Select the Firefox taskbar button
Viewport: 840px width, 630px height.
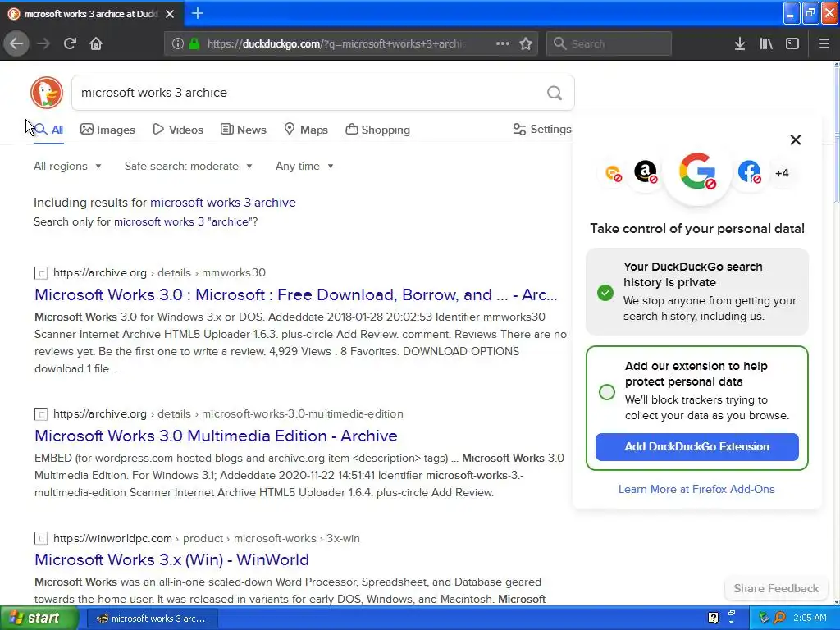(152, 619)
